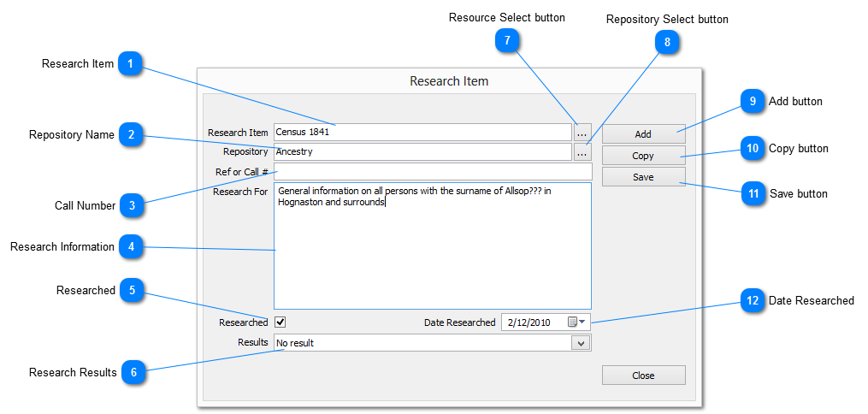Image resolution: width=868 pixels, height=414 pixels.
Task: Expand the Results dropdown arrow
Action: click(581, 343)
